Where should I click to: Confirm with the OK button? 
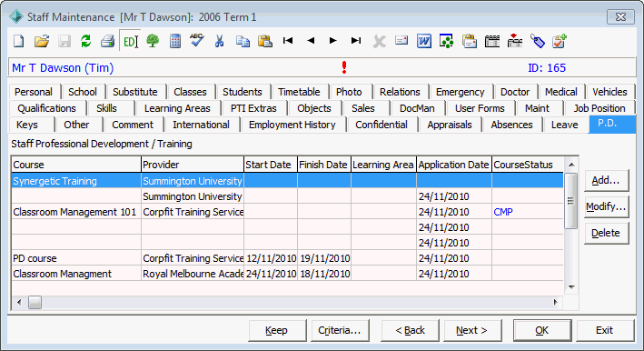click(541, 330)
